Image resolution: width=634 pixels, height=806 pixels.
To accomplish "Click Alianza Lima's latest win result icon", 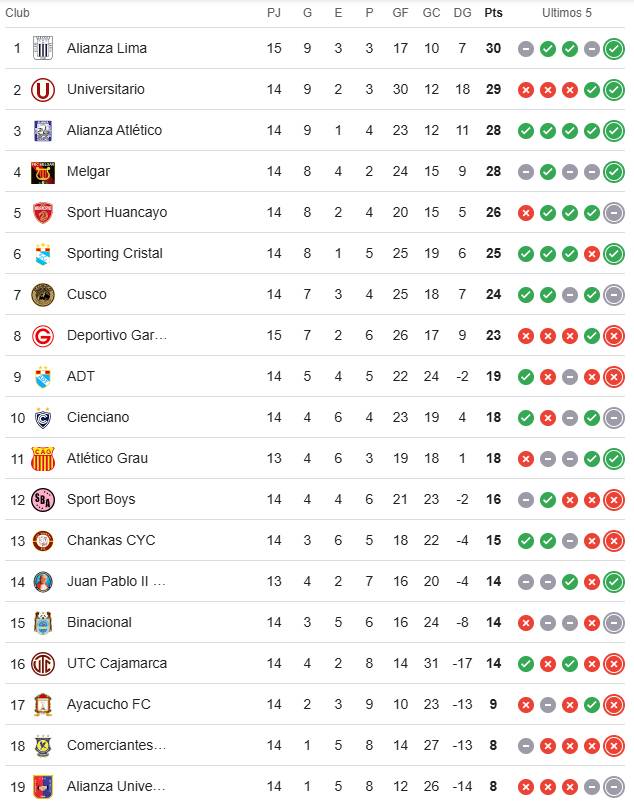I will pos(614,49).
